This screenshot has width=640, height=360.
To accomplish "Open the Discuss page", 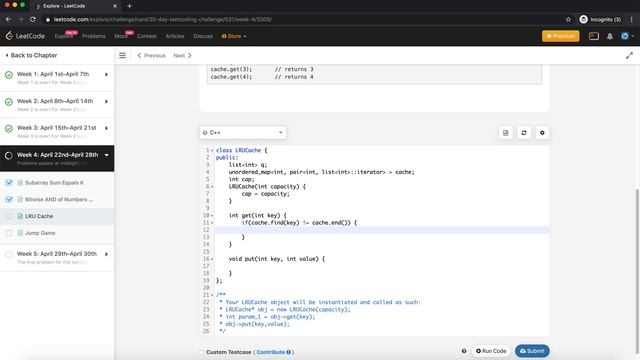I will [x=203, y=36].
